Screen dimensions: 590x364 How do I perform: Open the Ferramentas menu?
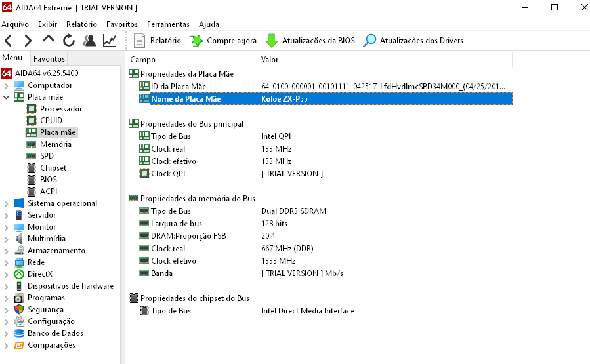(x=168, y=24)
